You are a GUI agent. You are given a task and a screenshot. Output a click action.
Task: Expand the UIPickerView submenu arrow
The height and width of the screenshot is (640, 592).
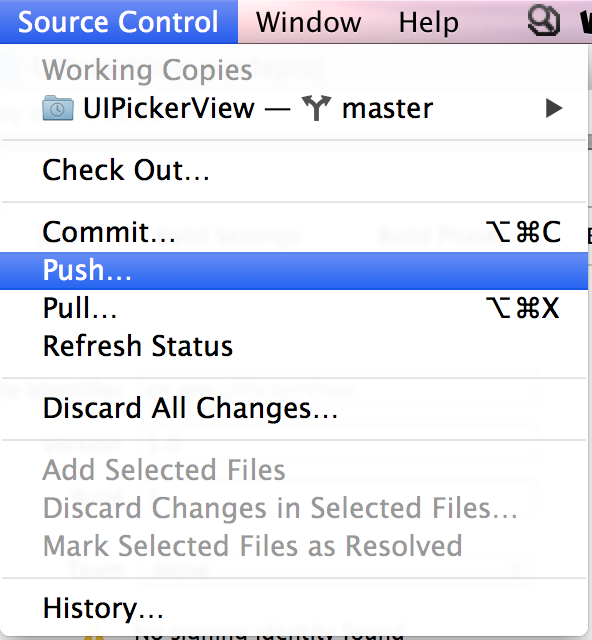(x=554, y=108)
